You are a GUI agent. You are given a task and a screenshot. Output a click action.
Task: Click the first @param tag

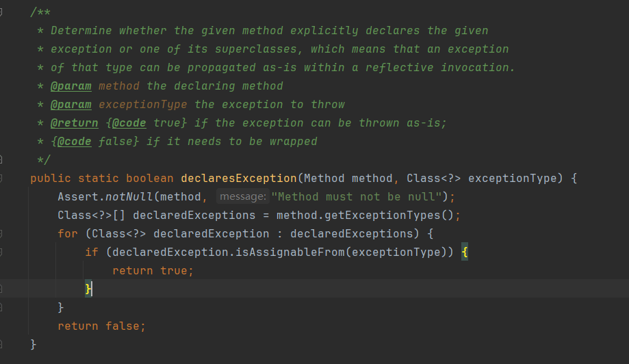coord(70,86)
